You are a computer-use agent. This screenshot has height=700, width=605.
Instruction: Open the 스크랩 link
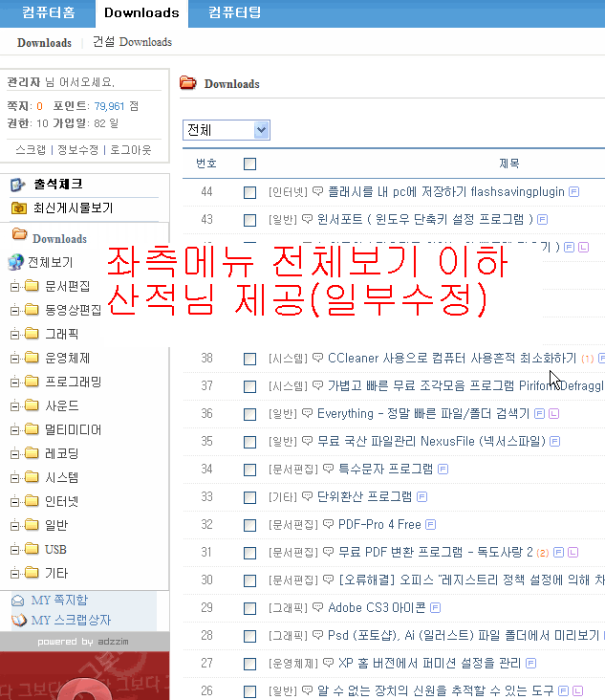coord(31,149)
